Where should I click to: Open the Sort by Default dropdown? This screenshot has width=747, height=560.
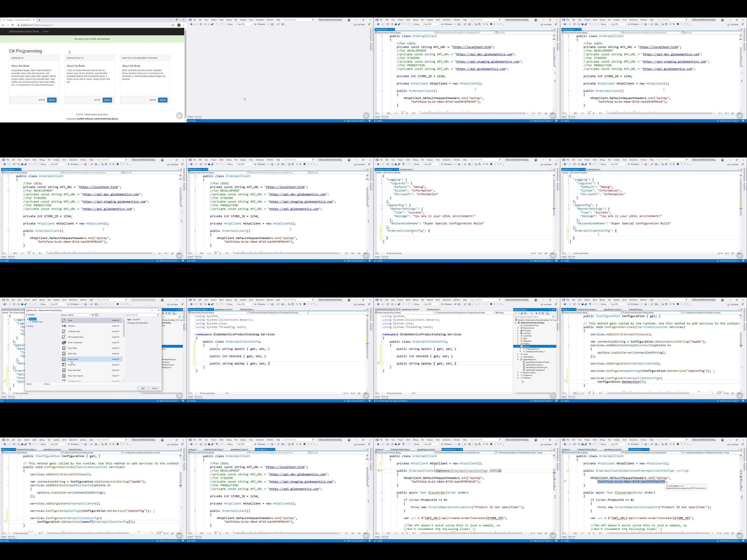coord(79,315)
